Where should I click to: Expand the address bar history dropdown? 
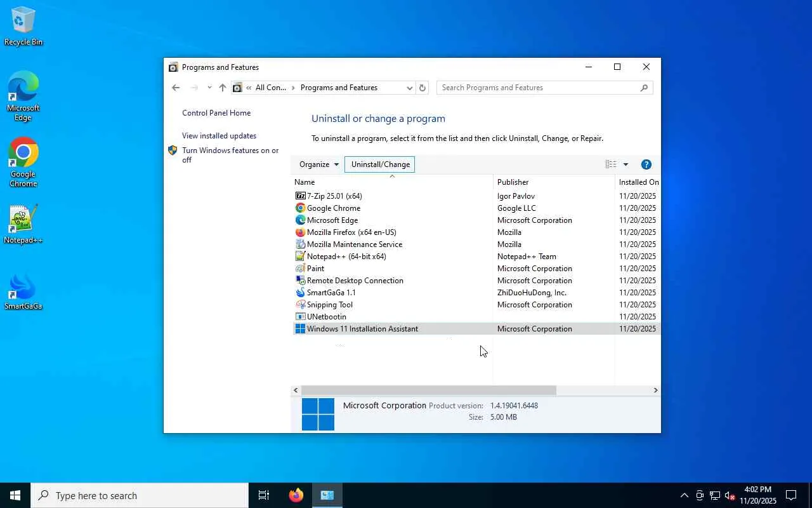click(x=409, y=88)
